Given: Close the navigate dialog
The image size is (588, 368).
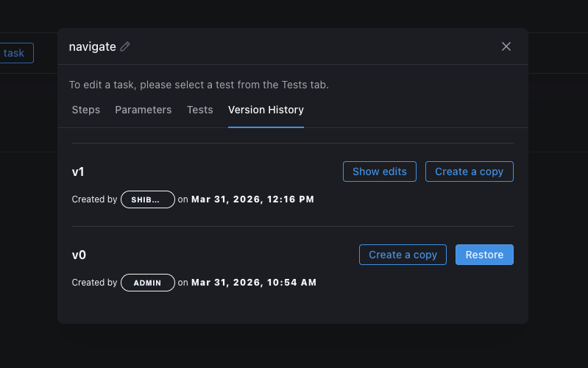Looking at the screenshot, I should [506, 46].
